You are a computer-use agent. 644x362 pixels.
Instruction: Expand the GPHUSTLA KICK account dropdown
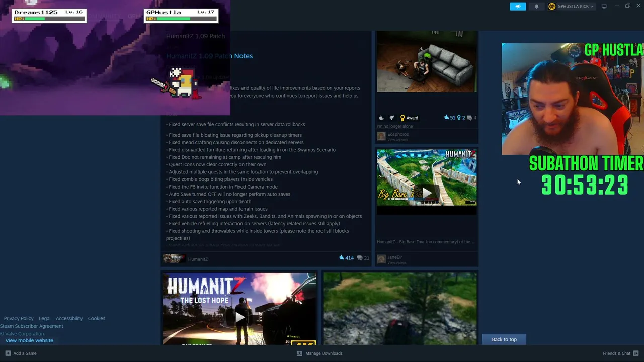pyautogui.click(x=575, y=6)
